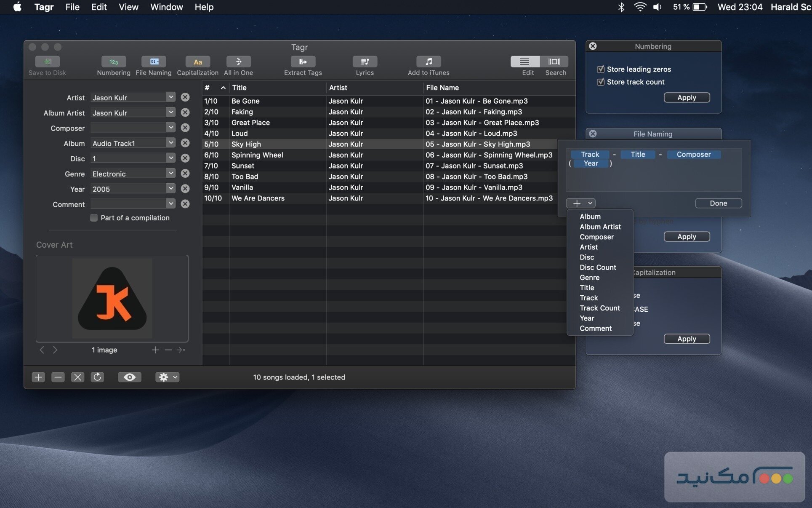The height and width of the screenshot is (508, 812).
Task: Select Track Count from the token menu
Action: tap(599, 308)
